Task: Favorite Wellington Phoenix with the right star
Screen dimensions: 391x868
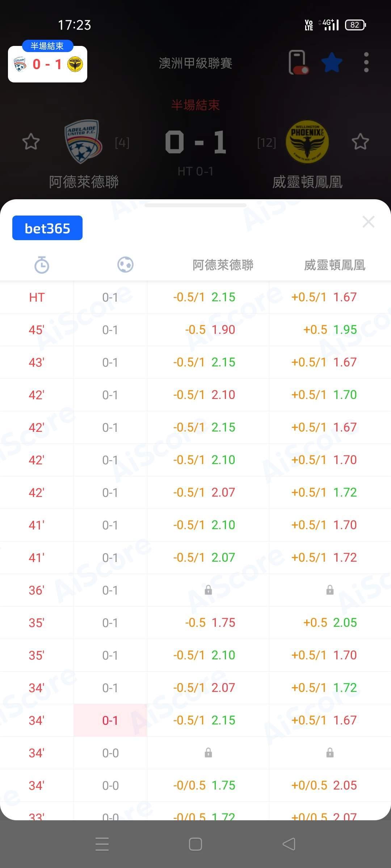Action: pyautogui.click(x=360, y=141)
